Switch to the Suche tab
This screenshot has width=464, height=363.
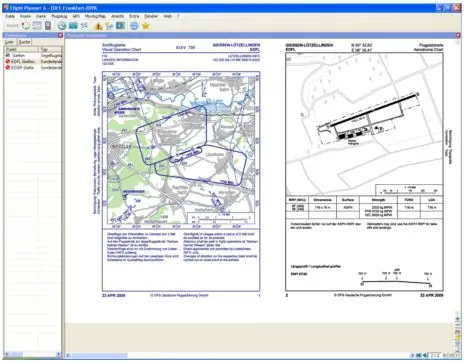pyautogui.click(x=24, y=42)
